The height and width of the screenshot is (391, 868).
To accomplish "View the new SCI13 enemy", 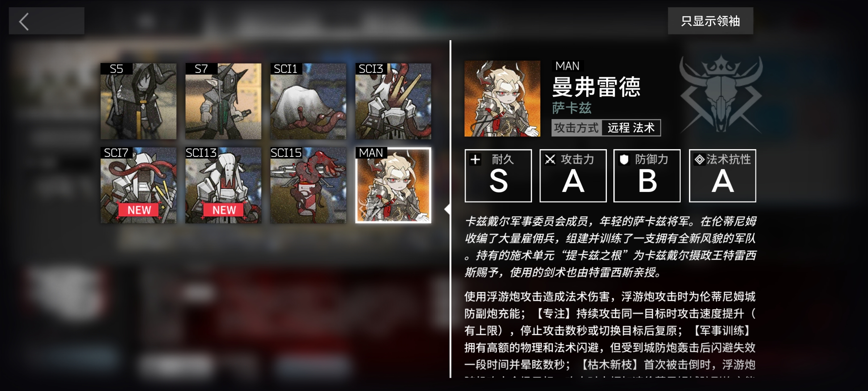I will [x=223, y=185].
